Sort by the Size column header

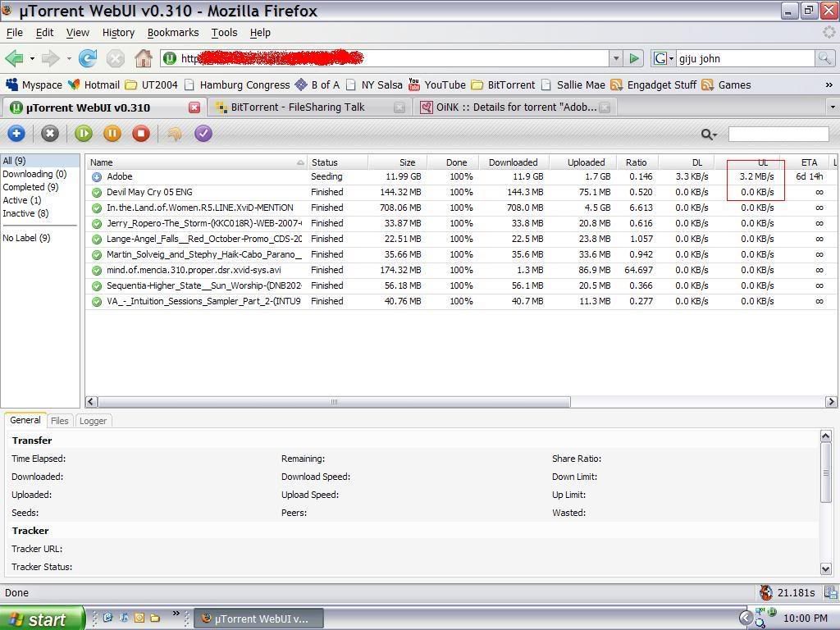(398, 162)
